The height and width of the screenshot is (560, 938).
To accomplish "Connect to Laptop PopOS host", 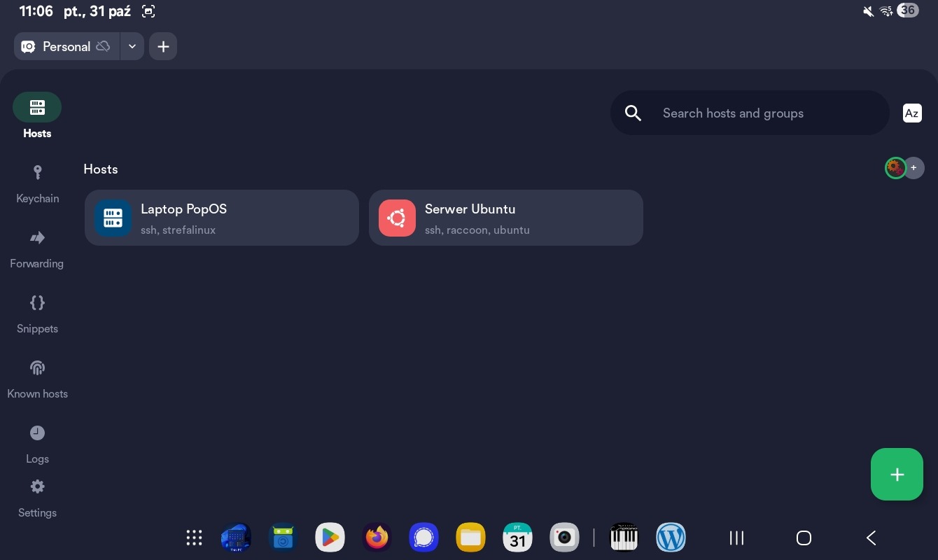I will [x=222, y=218].
